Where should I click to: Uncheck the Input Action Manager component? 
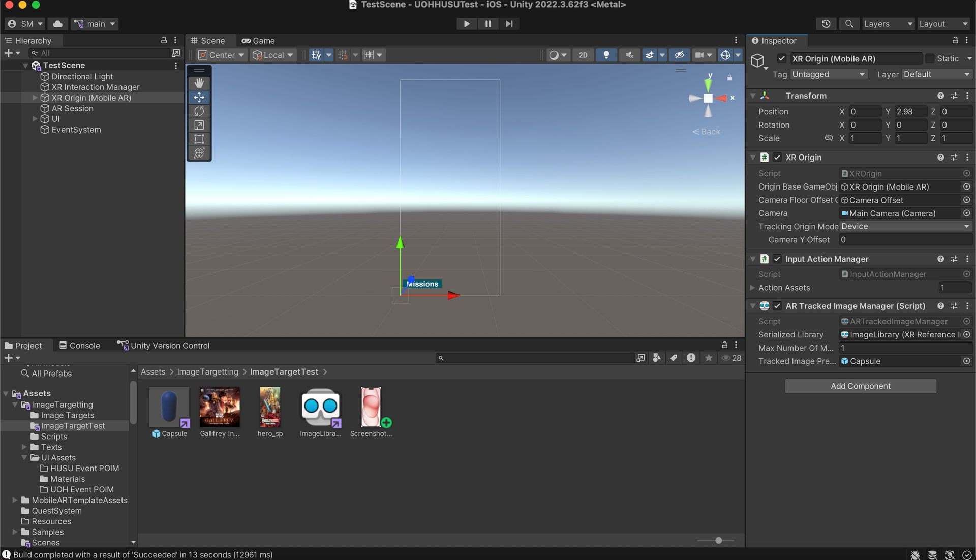click(777, 259)
